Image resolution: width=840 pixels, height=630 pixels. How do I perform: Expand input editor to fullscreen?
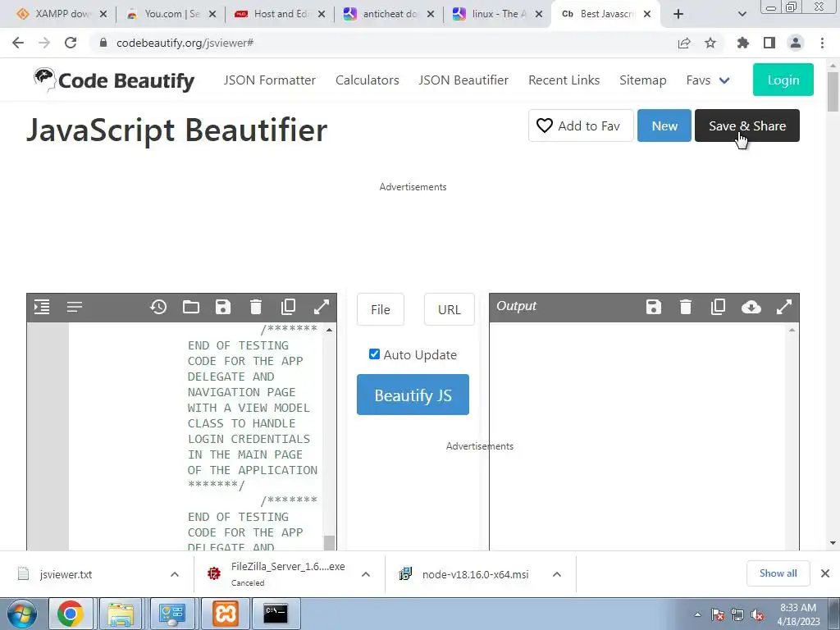click(x=321, y=307)
